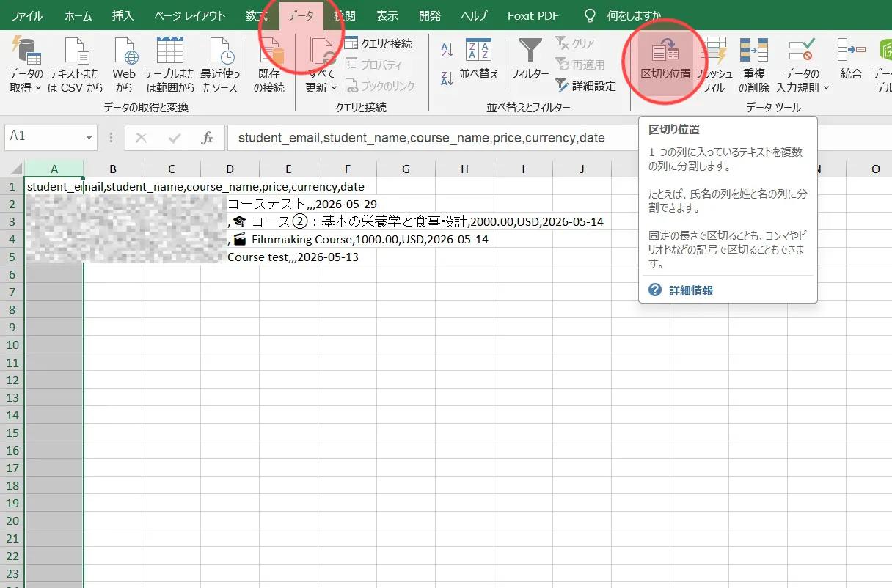Click the fx insert function button
892x588 pixels.
[x=208, y=137]
